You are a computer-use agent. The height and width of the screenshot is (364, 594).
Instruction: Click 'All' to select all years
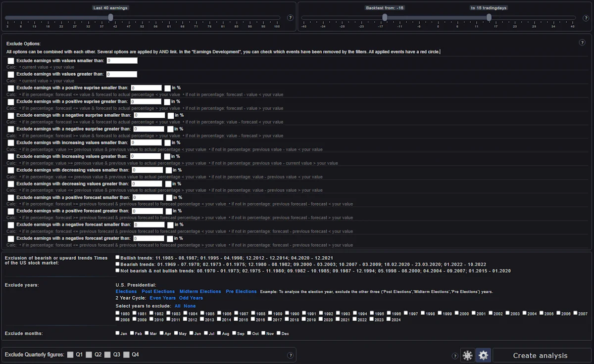click(177, 306)
